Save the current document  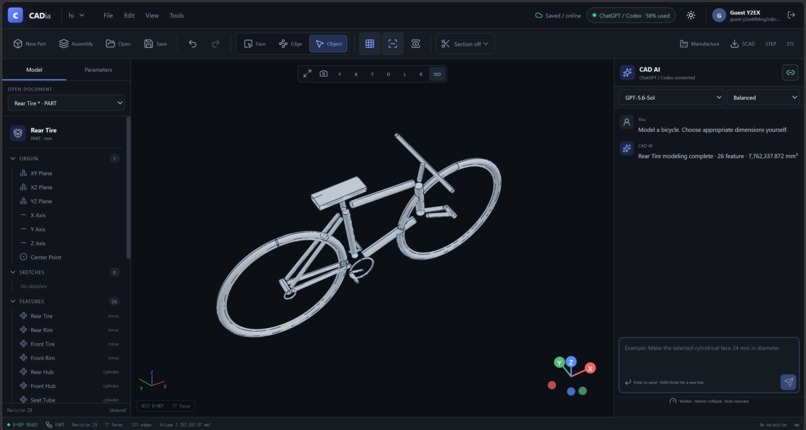click(155, 44)
